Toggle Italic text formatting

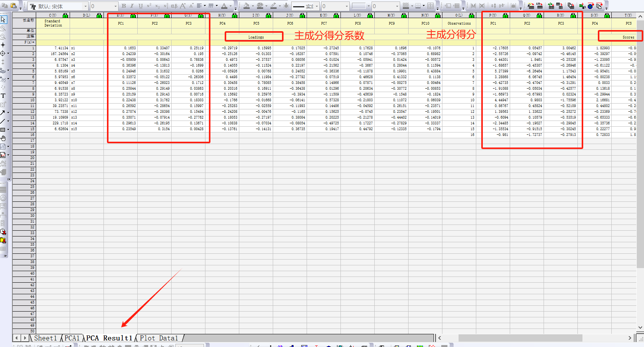pos(132,6)
